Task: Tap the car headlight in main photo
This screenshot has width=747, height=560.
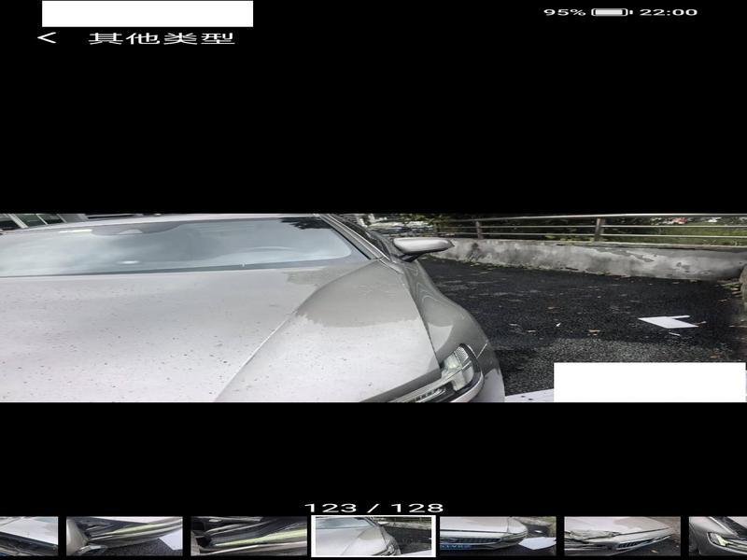Action: click(x=458, y=369)
